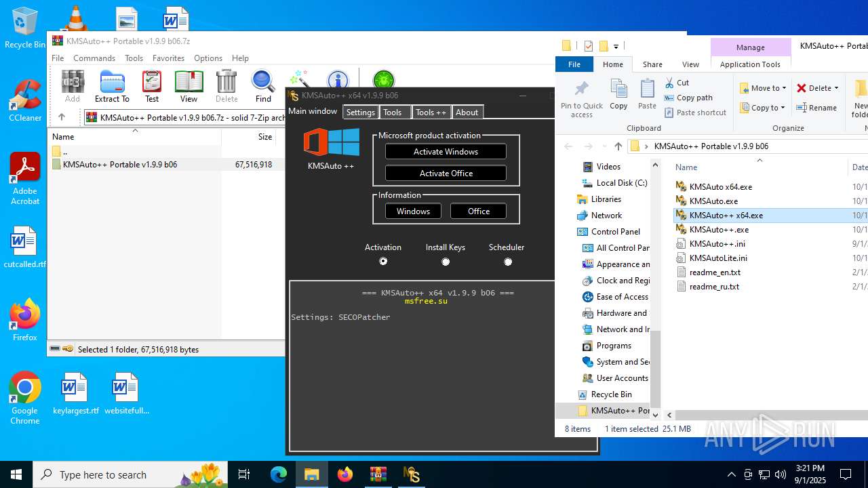
Task: Open Microsoft Edge from taskbar
Action: click(x=279, y=474)
